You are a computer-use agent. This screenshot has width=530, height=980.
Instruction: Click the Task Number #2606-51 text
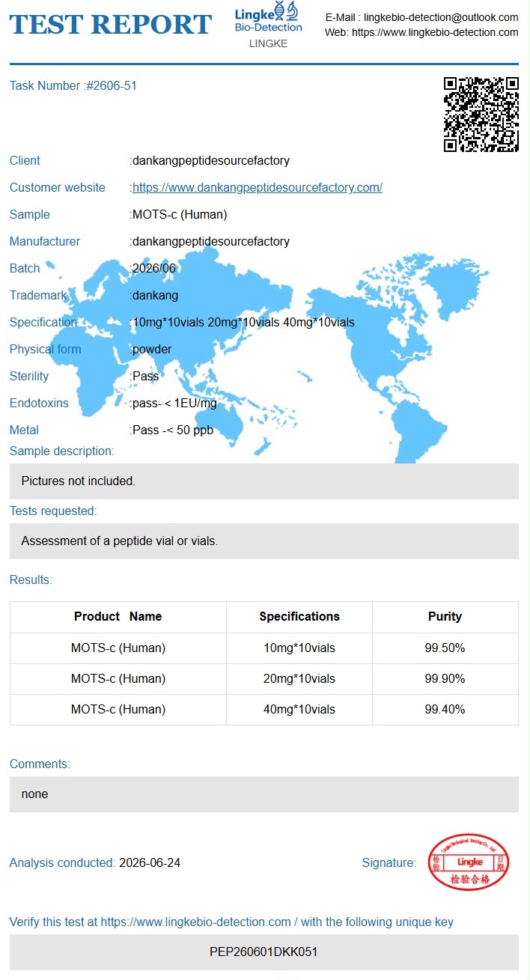73,85
